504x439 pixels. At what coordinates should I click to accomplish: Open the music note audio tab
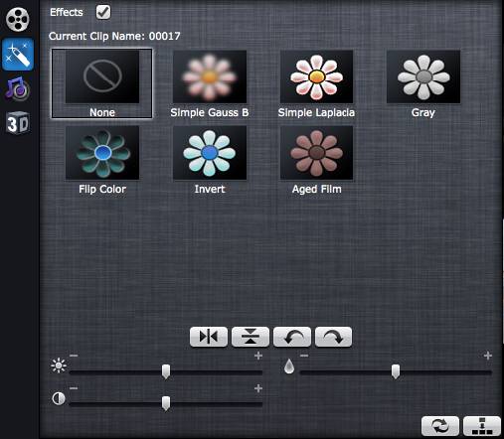(18, 88)
